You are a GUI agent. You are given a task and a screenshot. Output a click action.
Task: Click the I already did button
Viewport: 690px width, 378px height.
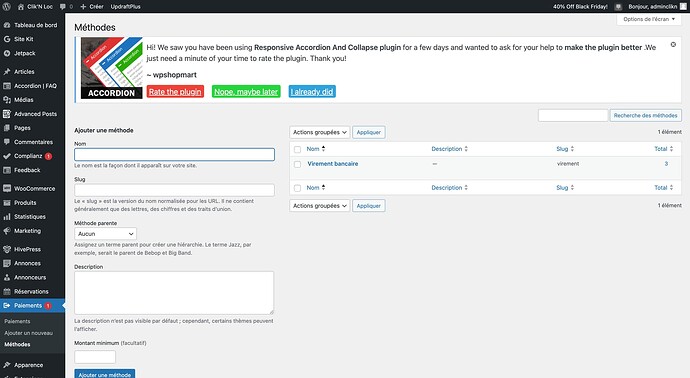click(312, 92)
